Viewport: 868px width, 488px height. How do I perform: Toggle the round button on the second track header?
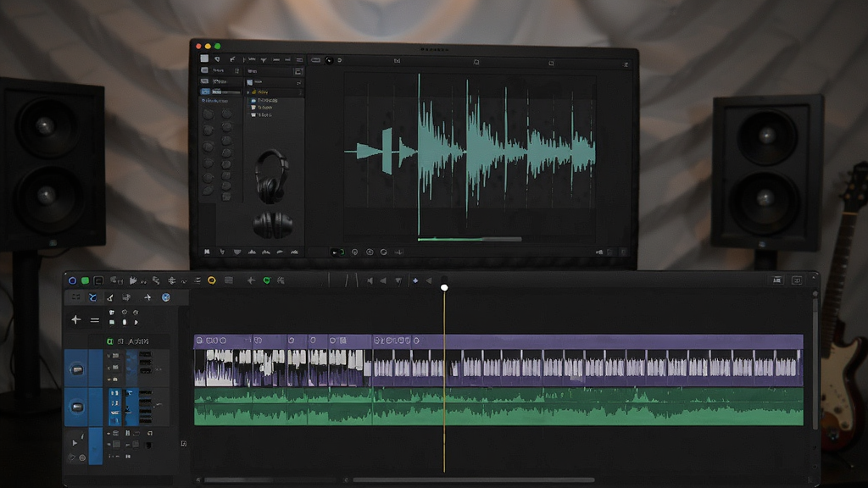(77, 408)
